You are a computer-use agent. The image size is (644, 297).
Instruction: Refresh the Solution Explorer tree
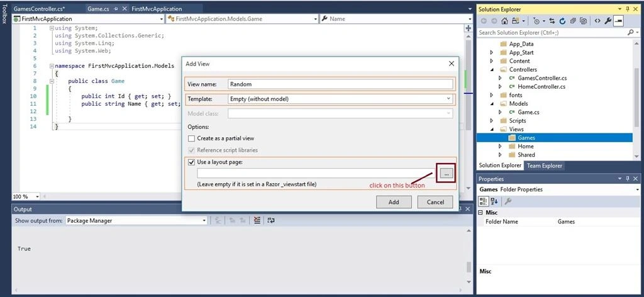pyautogui.click(x=562, y=21)
